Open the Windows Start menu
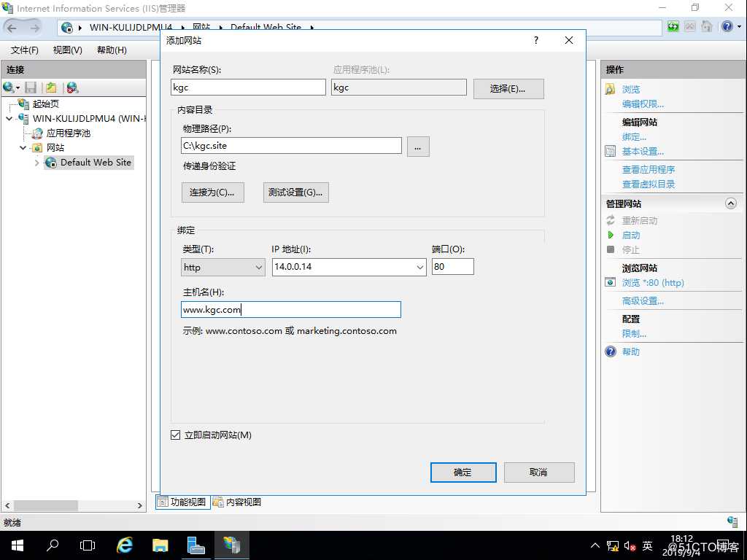The height and width of the screenshot is (560, 747). pyautogui.click(x=18, y=545)
